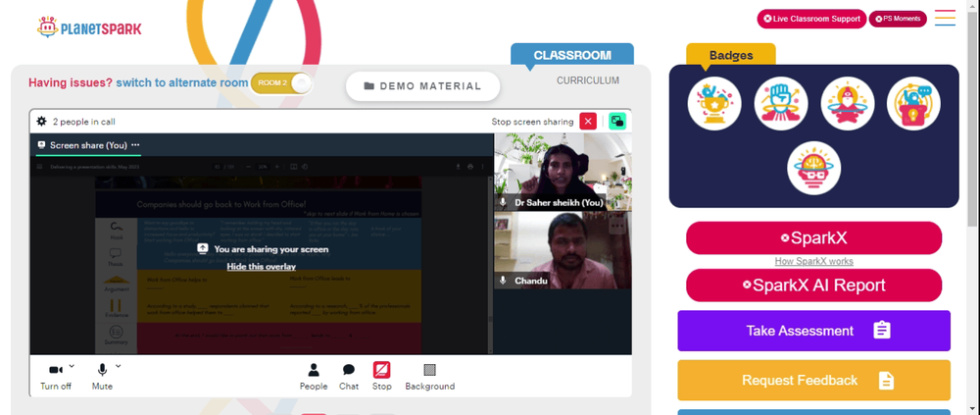The height and width of the screenshot is (415, 980).
Task: Open DEMO MATERIAL folder button
Action: tap(423, 86)
